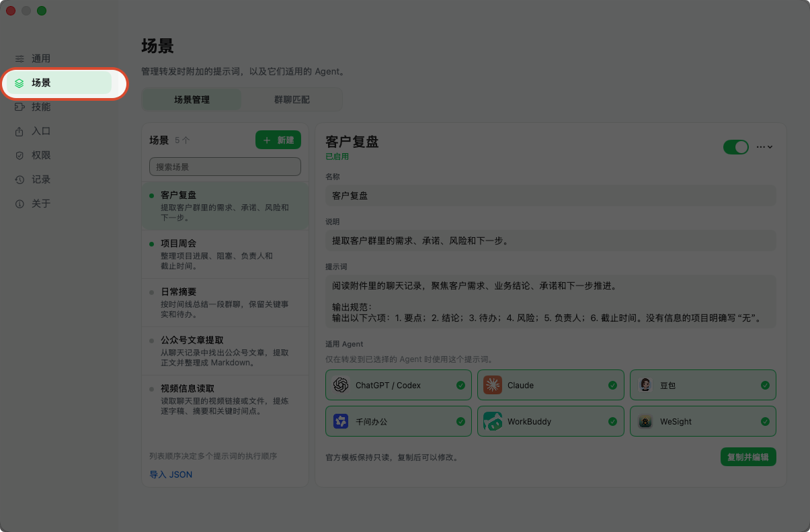This screenshot has width=810, height=532.
Task: Select the 场景 layers icon in sidebar
Action: (19, 83)
